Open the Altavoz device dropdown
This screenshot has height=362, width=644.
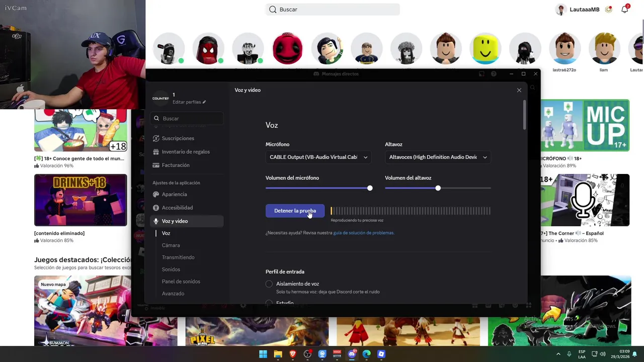pyautogui.click(x=438, y=157)
